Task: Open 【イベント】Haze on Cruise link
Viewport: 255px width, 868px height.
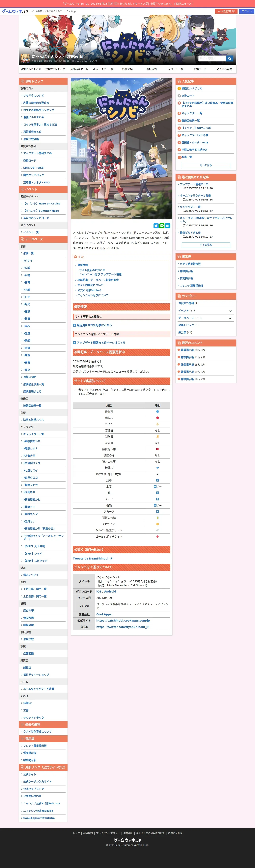Action: tap(42, 203)
